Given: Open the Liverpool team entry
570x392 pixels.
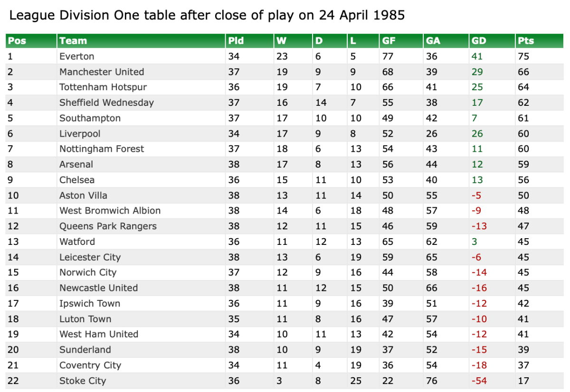Looking at the screenshot, I should pos(80,134).
